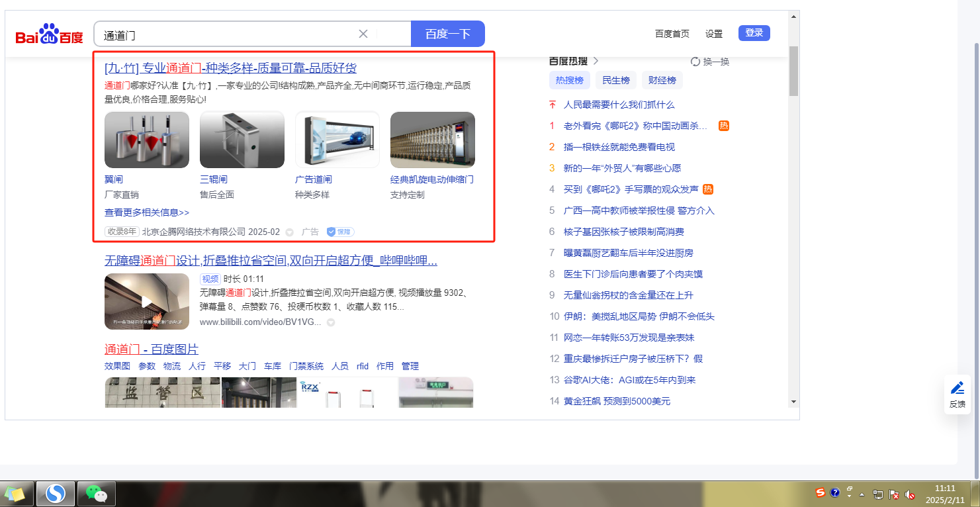
Task: Clear the search box with the X icon
Action: click(363, 34)
